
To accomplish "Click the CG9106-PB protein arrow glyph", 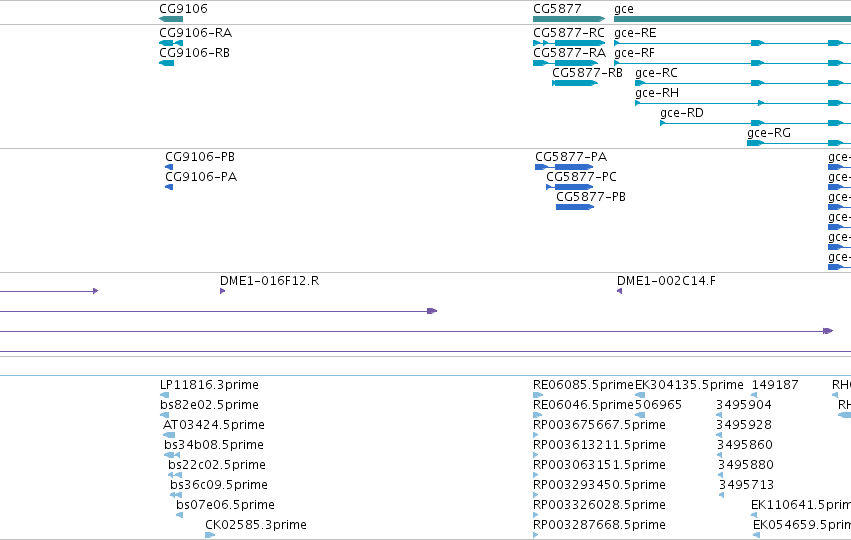I will 169,167.
